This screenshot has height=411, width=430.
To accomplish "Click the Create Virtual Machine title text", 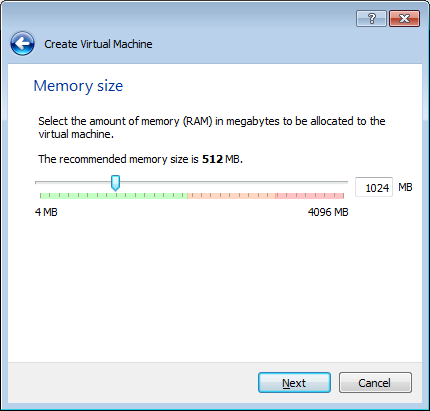I will (x=98, y=44).
